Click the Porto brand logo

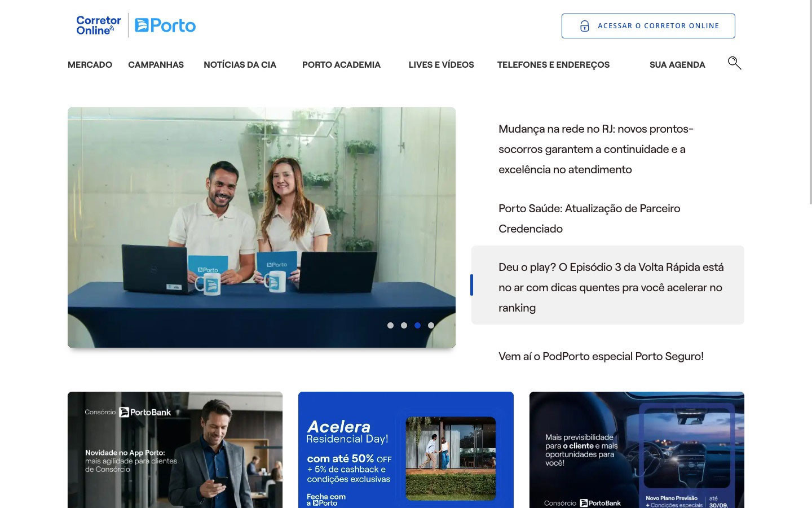coord(165,25)
